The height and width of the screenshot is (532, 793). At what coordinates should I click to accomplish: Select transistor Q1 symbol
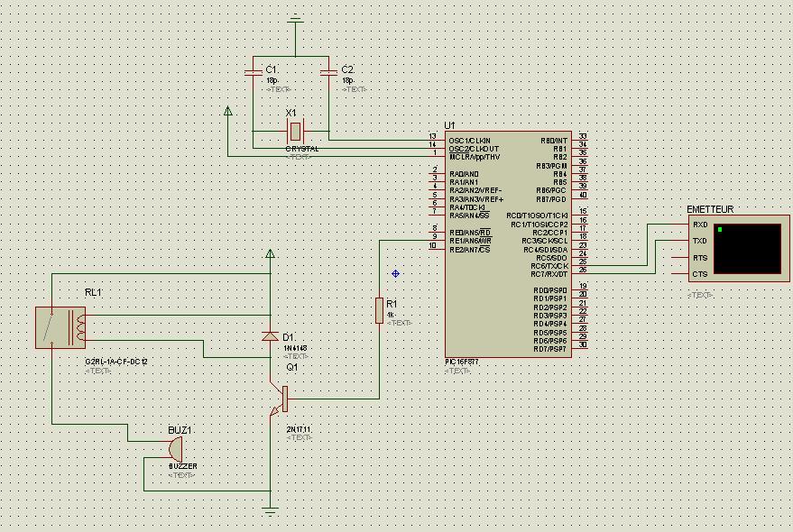[x=280, y=399]
